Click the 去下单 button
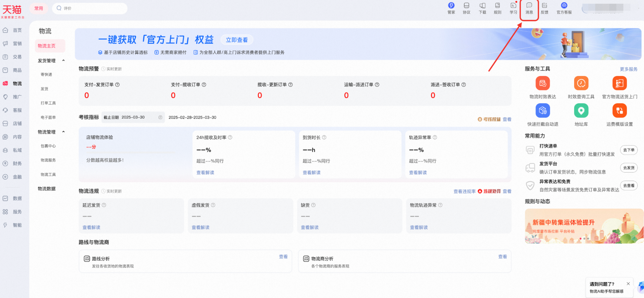644x298 pixels. point(629,150)
